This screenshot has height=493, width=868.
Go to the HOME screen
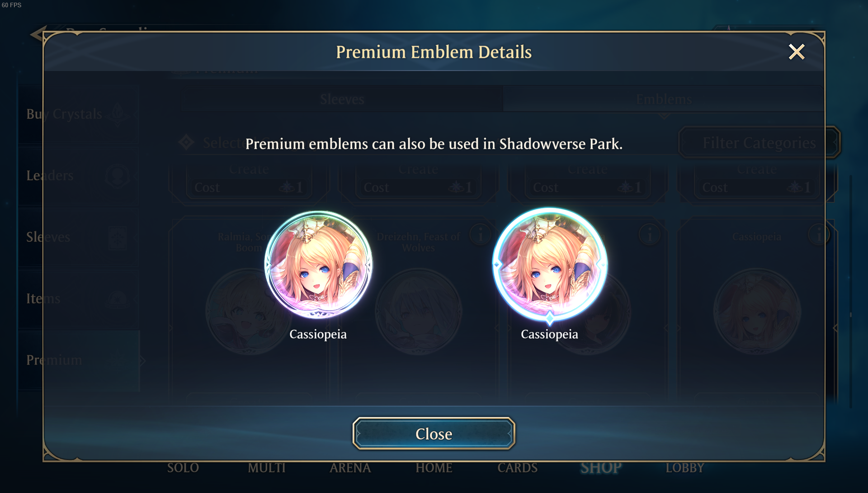434,468
